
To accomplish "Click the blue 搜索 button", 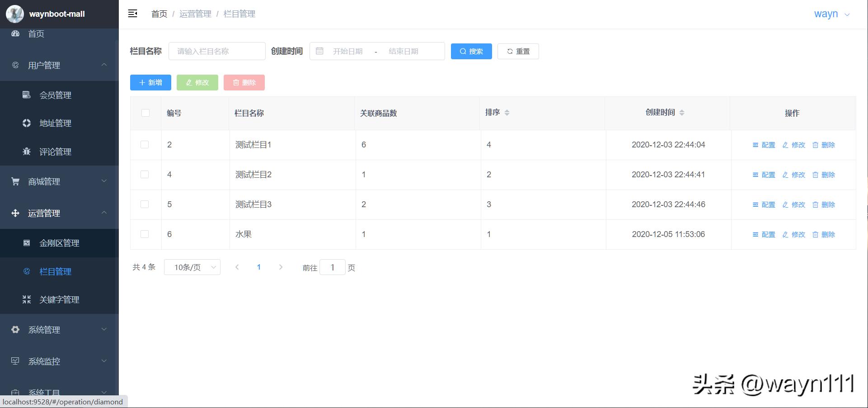I will 471,52.
